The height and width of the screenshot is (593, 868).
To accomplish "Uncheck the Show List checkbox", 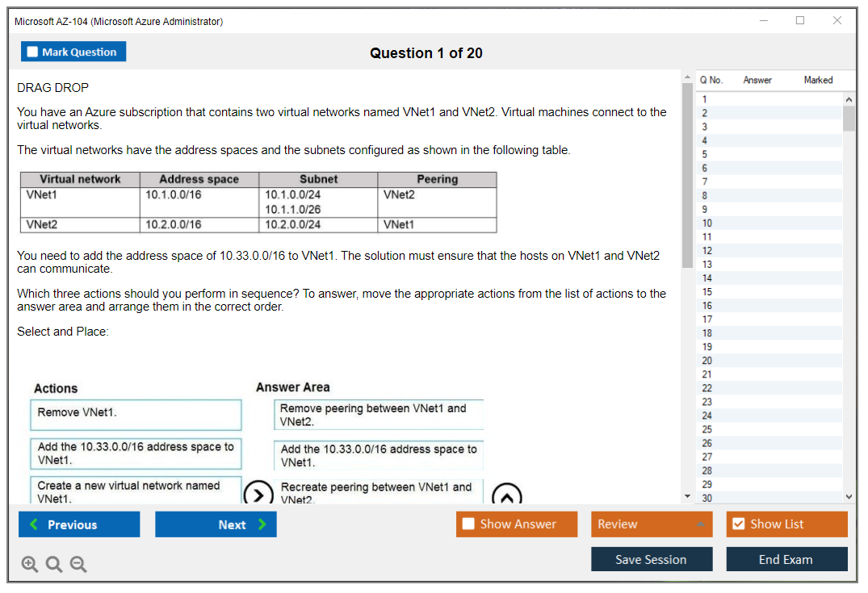I will tap(739, 524).
